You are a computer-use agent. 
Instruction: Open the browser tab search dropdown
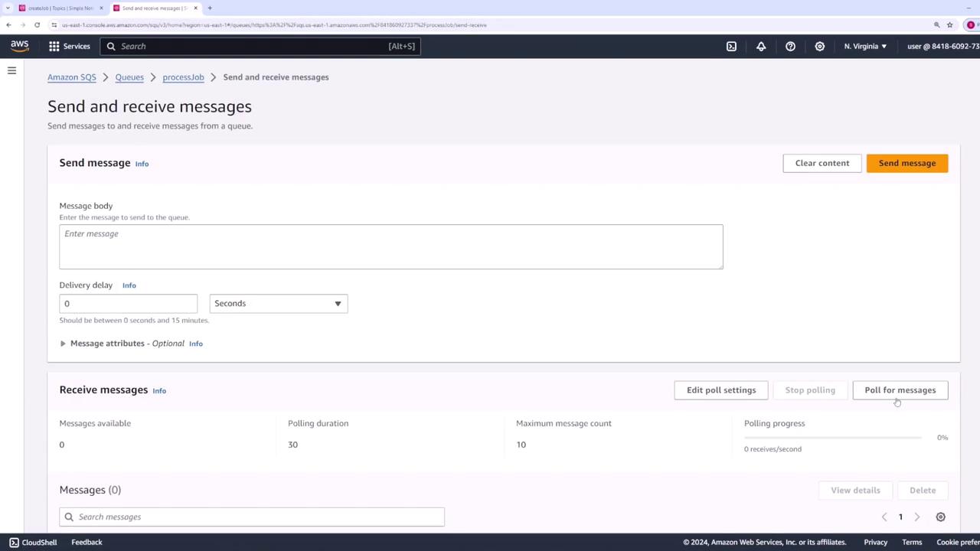8,8
